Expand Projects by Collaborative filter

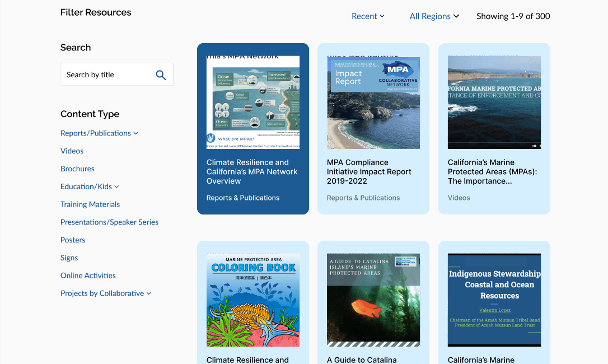105,293
